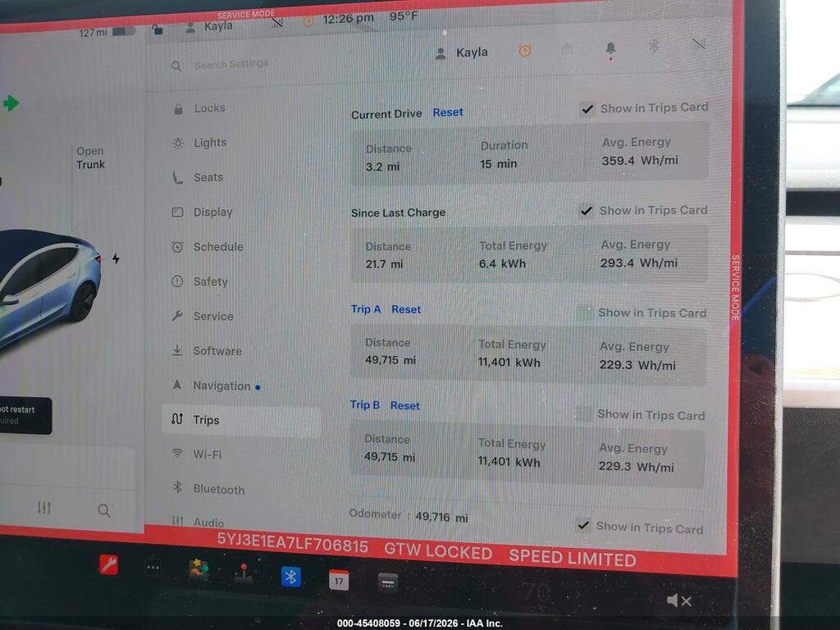Reset Trip A
The height and width of the screenshot is (630, 840).
[406, 309]
